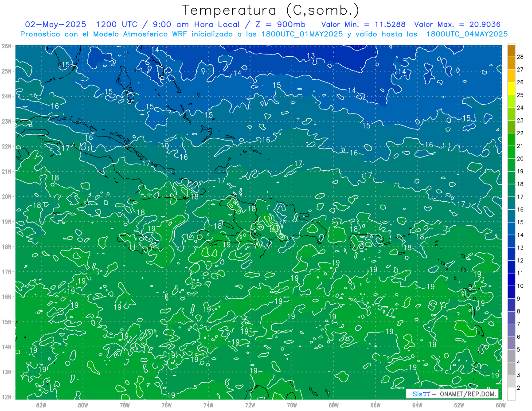Viewport: 532px width, 411px height.
Task: Click the "24N" latitude axis label
Action: (x=7, y=96)
